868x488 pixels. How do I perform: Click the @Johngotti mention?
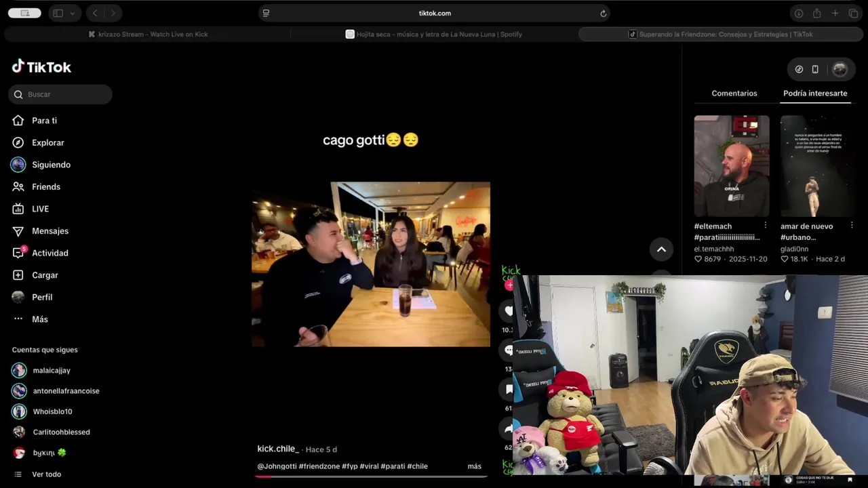point(277,466)
